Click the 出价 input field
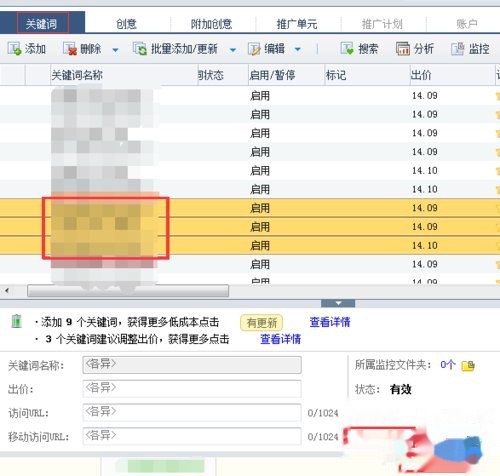Image resolution: width=500 pixels, height=476 pixels. (x=192, y=389)
